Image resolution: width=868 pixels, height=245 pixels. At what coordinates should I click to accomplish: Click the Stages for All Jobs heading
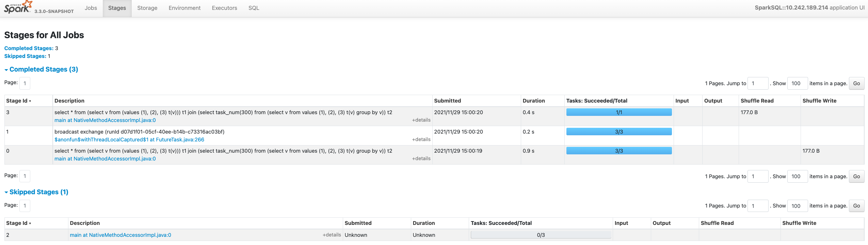tap(44, 35)
